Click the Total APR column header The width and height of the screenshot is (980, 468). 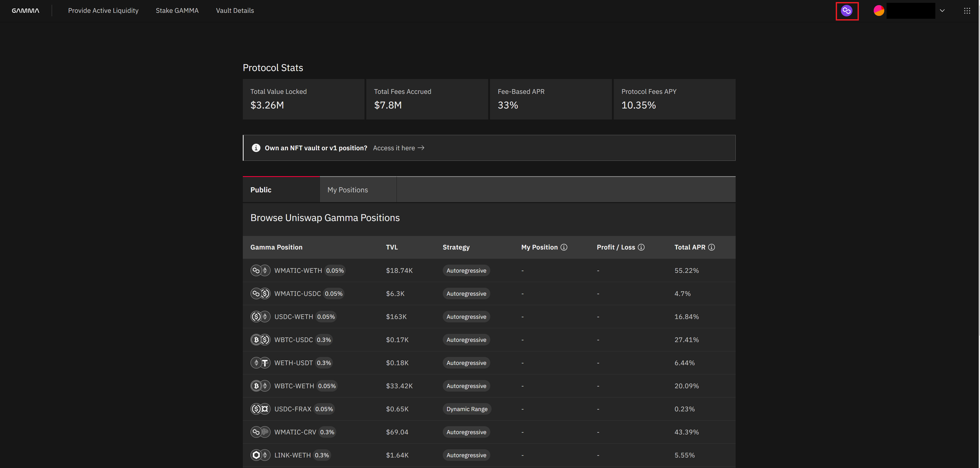click(x=690, y=247)
